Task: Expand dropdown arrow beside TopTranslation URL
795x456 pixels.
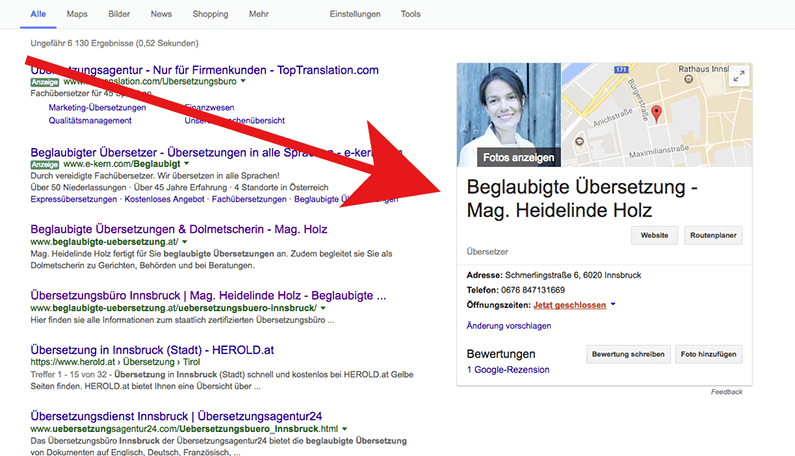Action: [243, 81]
